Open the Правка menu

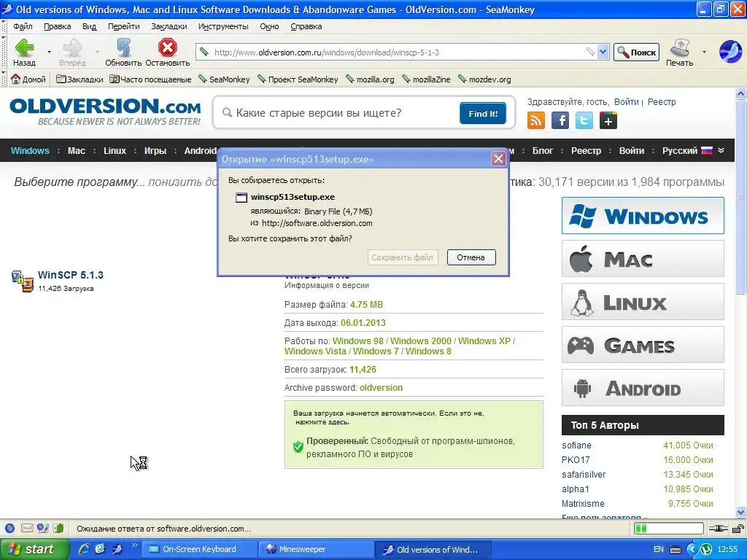pyautogui.click(x=57, y=26)
